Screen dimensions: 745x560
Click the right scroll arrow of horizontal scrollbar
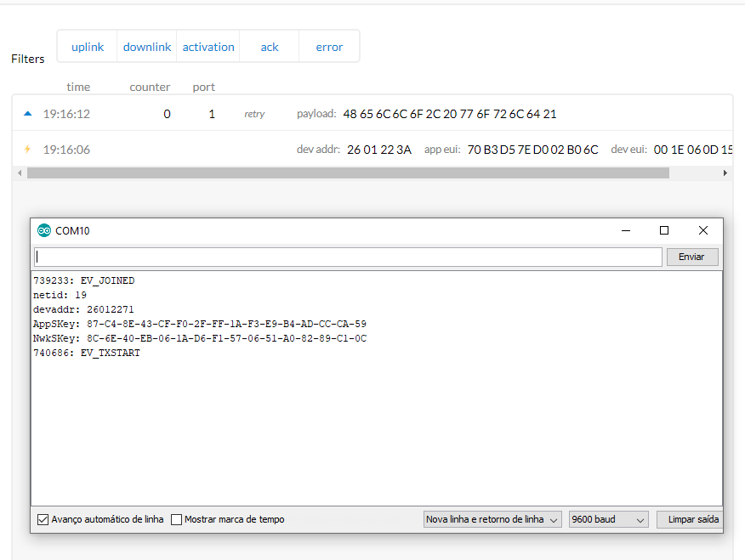tap(725, 173)
